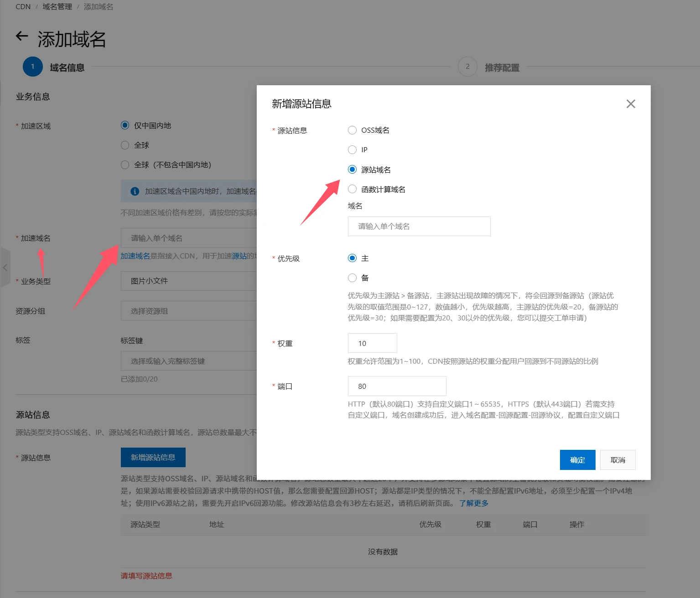Close the 新增源站信息 dialog with X
Image resolution: width=700 pixels, height=598 pixels.
pos(631,104)
